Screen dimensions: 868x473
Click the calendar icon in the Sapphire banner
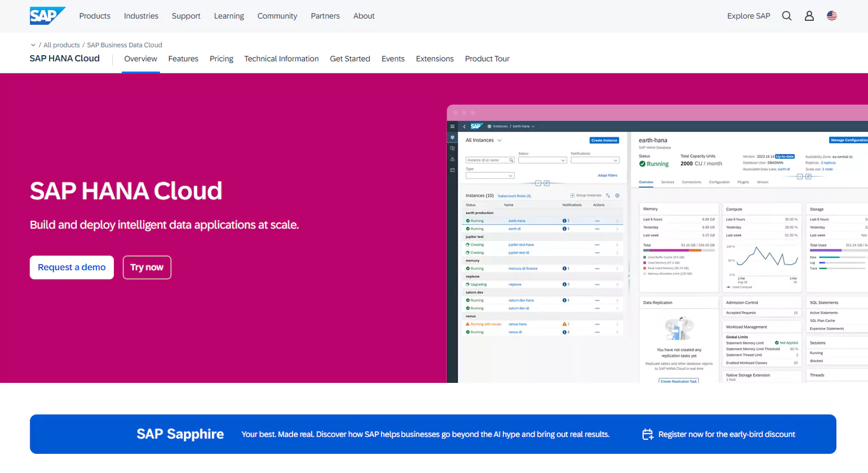point(648,434)
